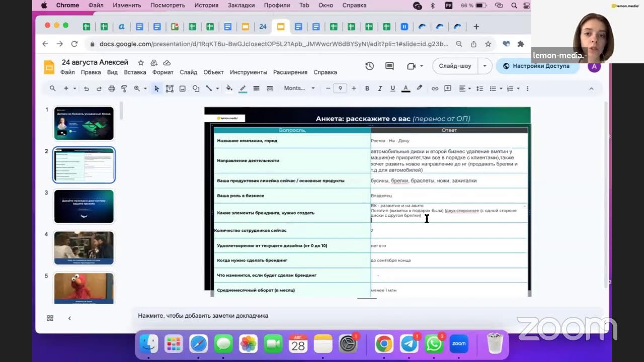Open the 'Вставка' menu

(135, 72)
